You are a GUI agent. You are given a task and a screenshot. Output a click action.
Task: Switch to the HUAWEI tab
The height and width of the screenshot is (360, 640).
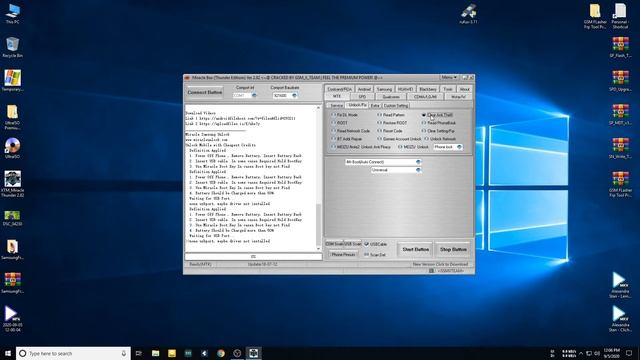point(405,89)
